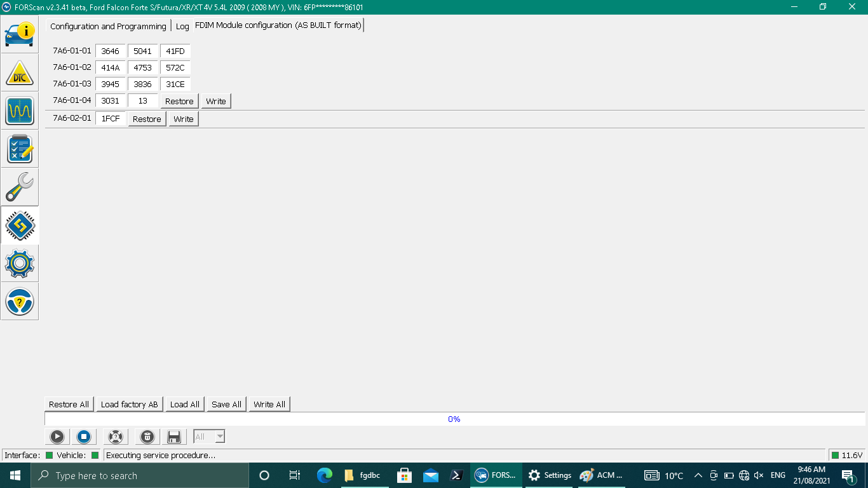
Task: Select the chip configuration and programming section
Action: pyautogui.click(x=20, y=225)
